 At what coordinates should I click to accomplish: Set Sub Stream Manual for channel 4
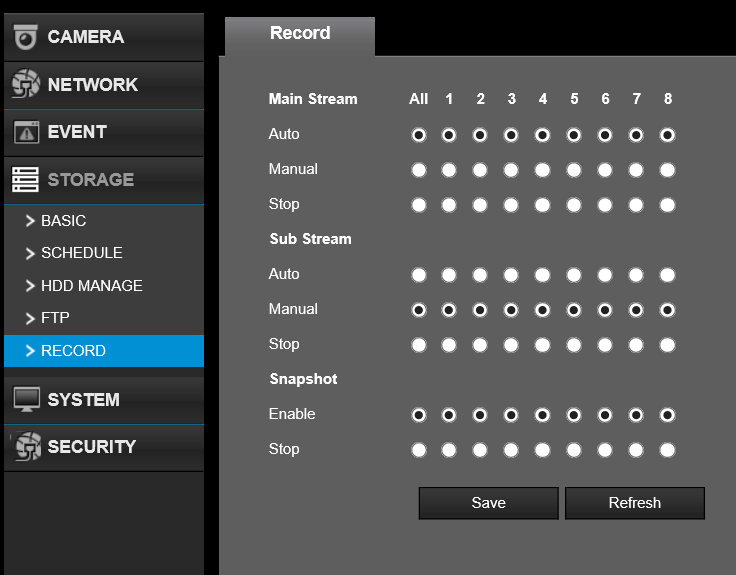click(x=542, y=310)
